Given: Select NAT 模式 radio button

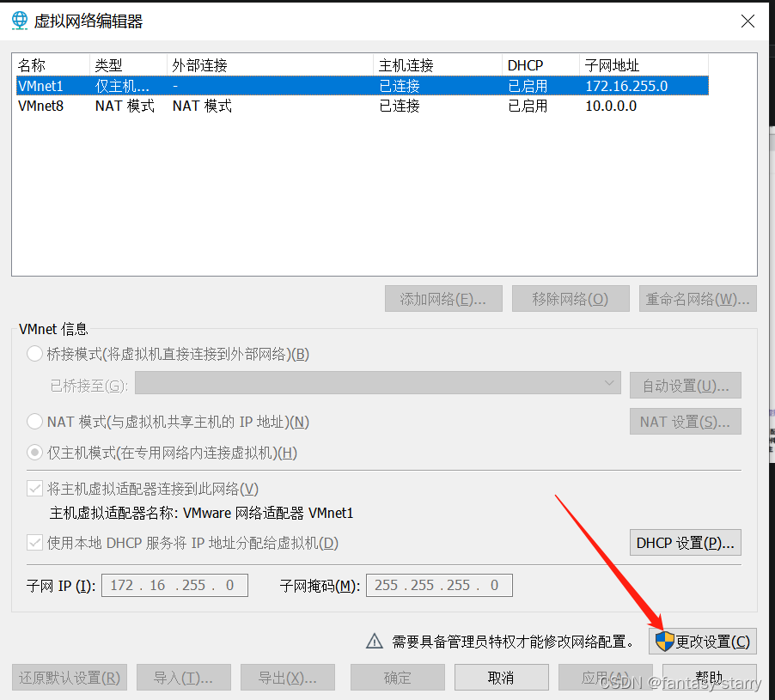Looking at the screenshot, I should [34, 422].
